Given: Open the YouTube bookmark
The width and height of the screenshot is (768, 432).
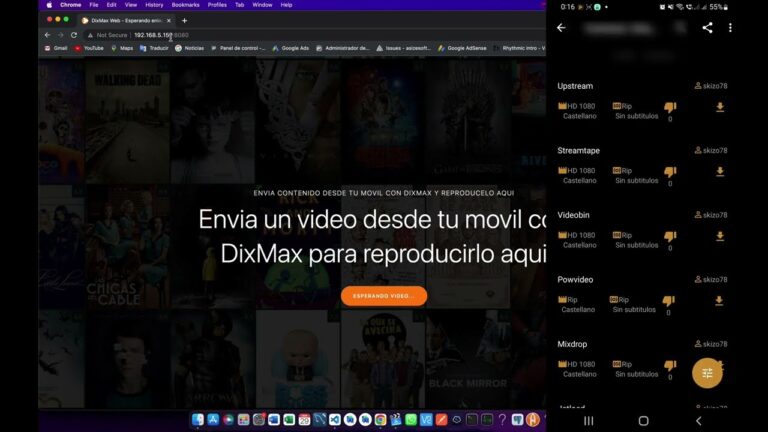Looking at the screenshot, I should click(89, 48).
